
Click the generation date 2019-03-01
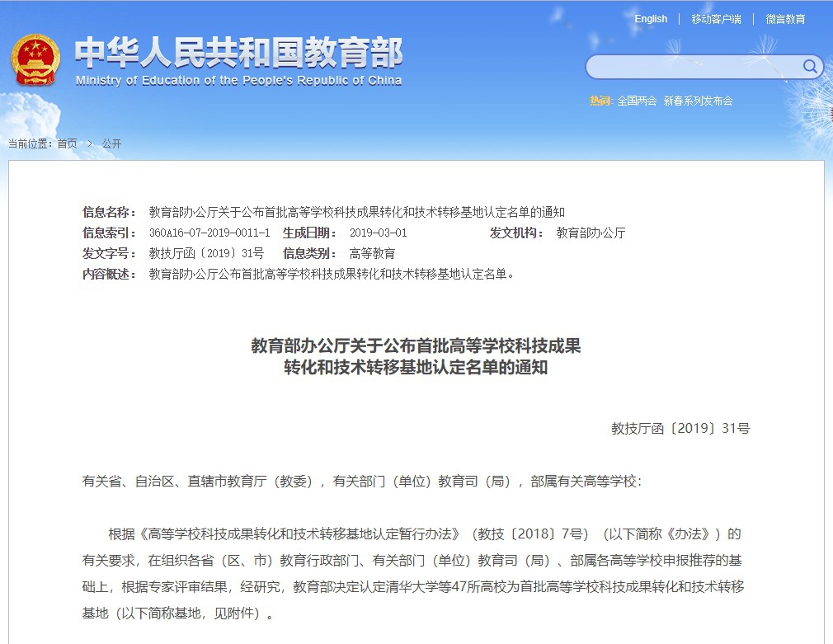pyautogui.click(x=378, y=233)
